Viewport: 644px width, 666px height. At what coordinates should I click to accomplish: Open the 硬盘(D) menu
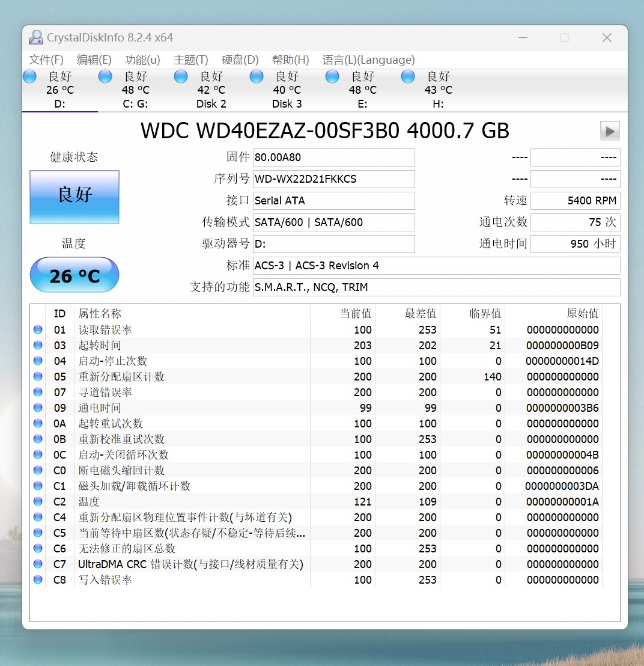click(240, 60)
